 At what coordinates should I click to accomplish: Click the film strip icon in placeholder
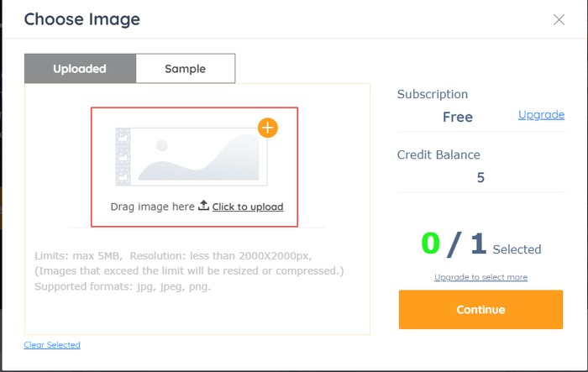[x=123, y=156]
